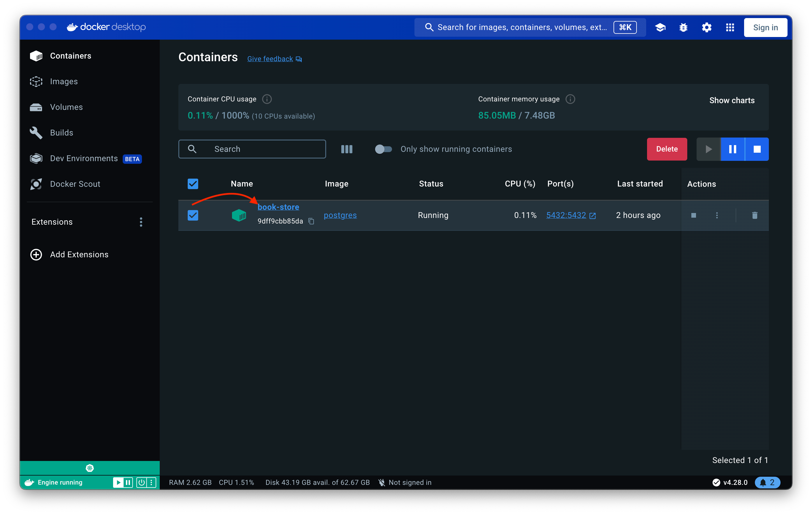Screen dimensions: 812x514
Task: Toggle Only show running containers switch
Action: click(383, 149)
